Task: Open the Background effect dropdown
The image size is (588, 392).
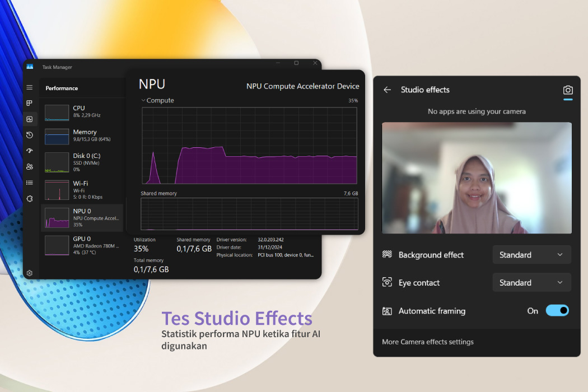Action: 532,255
